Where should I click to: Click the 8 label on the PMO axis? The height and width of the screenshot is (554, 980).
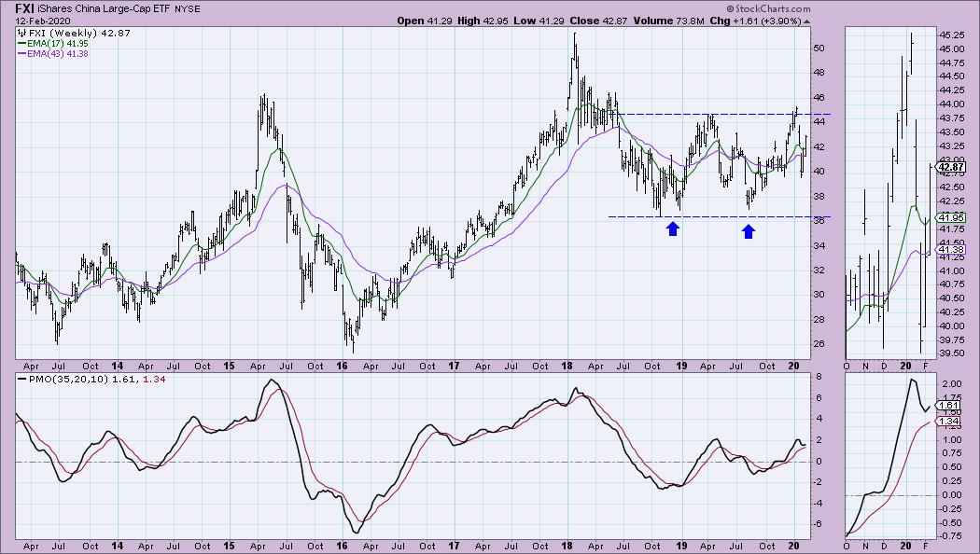(x=819, y=377)
